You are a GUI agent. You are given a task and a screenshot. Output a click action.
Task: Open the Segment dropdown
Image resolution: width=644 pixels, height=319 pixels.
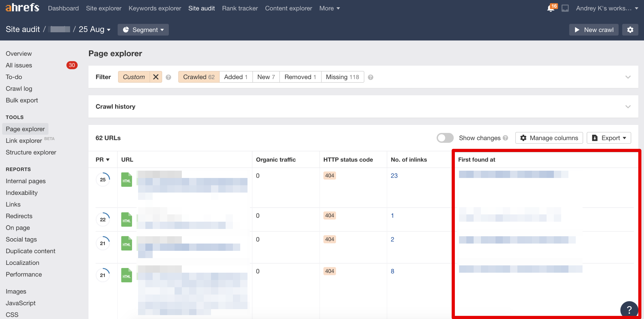click(143, 30)
